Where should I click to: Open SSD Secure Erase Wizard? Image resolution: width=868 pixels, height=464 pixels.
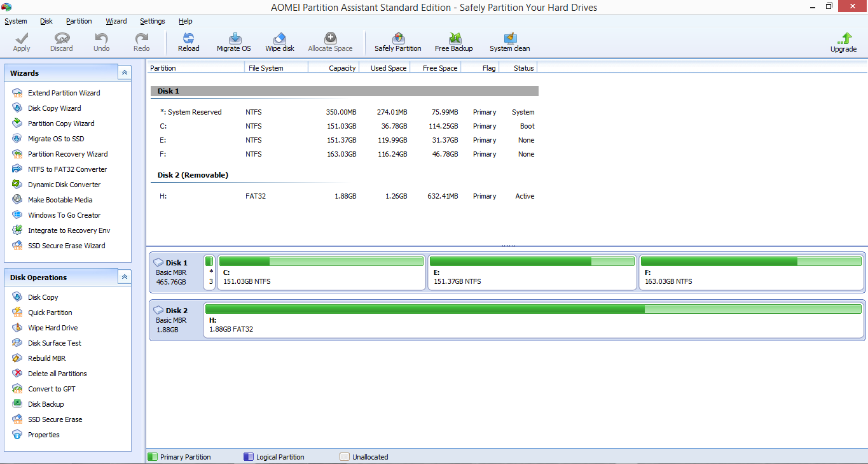[x=59, y=246]
